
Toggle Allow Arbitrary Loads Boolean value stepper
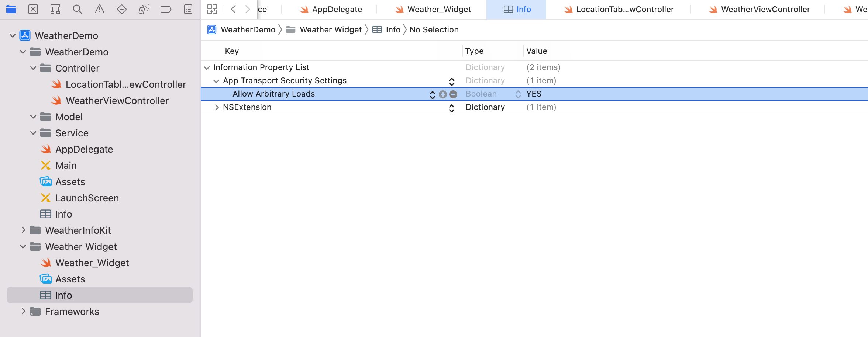tap(518, 94)
